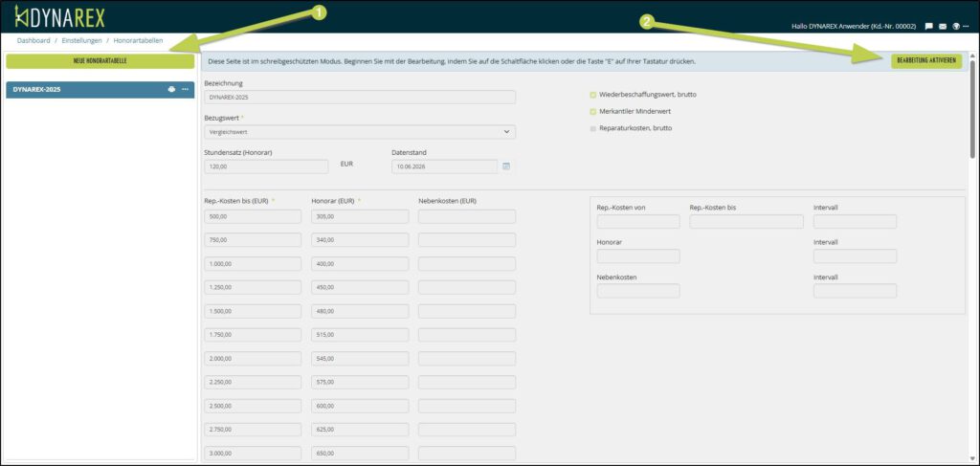Click the Nebenkosten generator field on right
This screenshot has width=980, height=466.
click(638, 291)
